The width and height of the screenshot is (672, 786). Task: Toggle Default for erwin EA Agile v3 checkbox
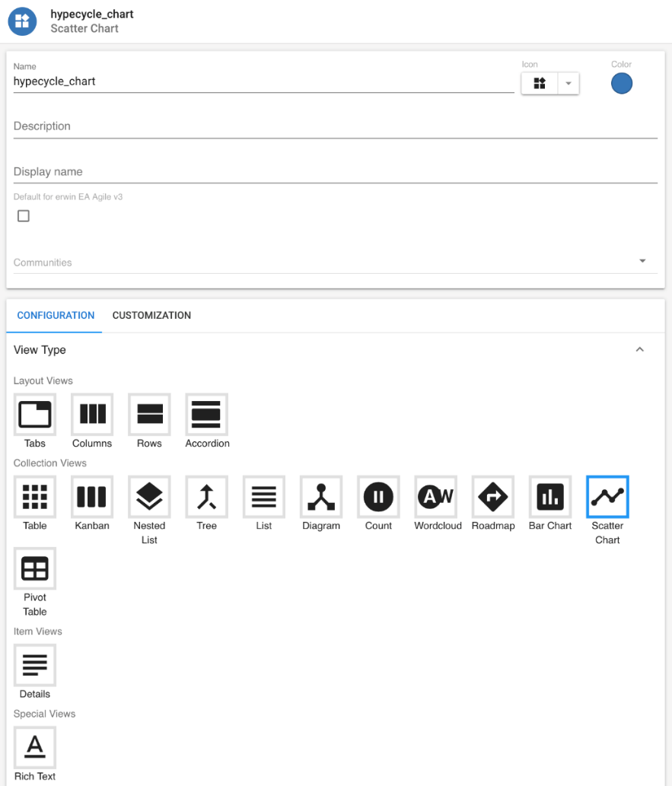(23, 215)
